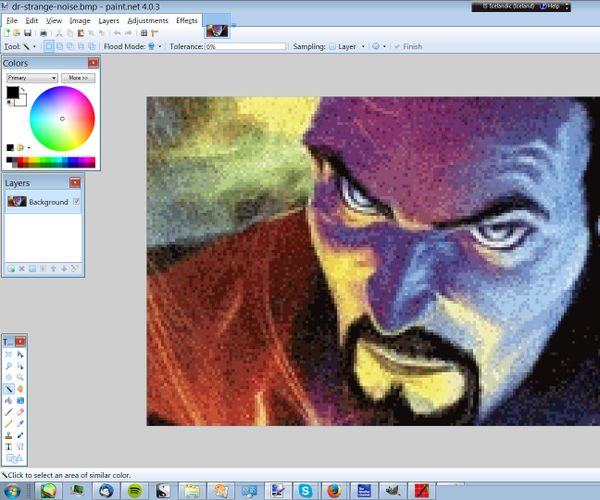Screen dimensions: 600x500
Task: Click the New image toolbar icon
Action: (7, 33)
